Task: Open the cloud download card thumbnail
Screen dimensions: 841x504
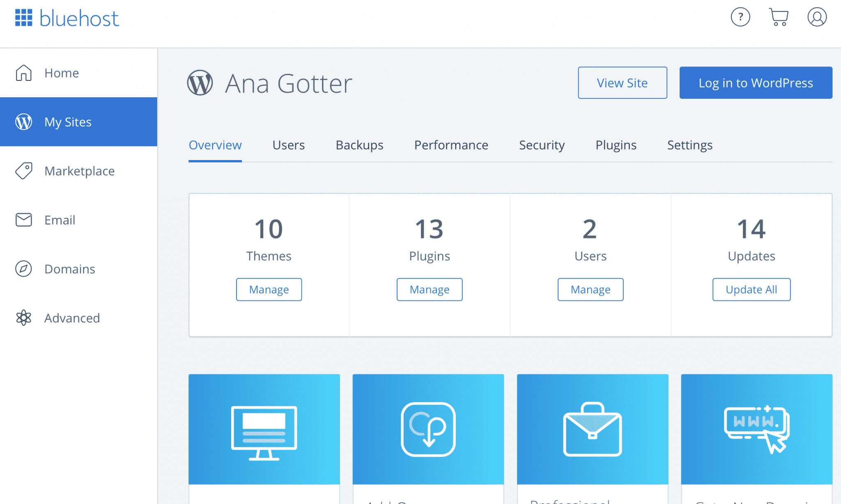Action: point(428,429)
